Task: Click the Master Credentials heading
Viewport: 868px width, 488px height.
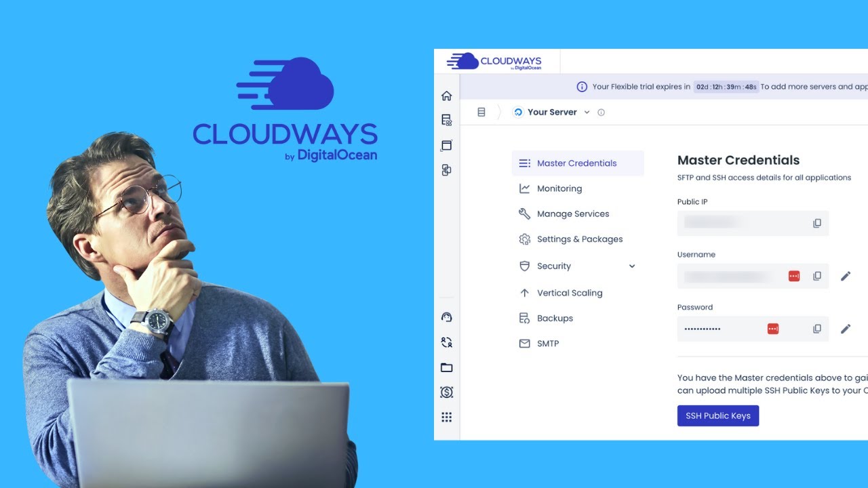Action: [x=738, y=161]
